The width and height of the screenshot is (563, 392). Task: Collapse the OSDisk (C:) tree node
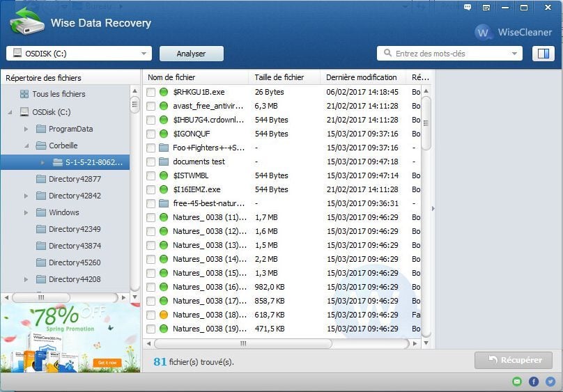point(10,112)
